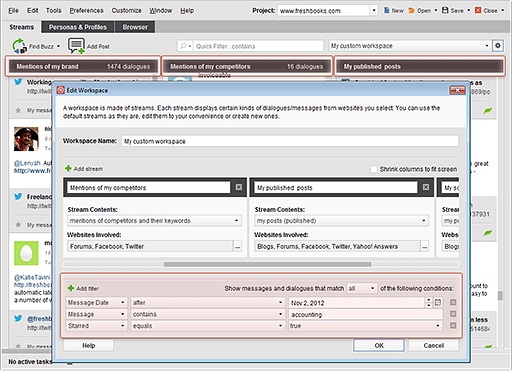Image resolution: width=512 pixels, height=372 pixels.
Task: Click the Close project icon
Action: tap(478, 11)
